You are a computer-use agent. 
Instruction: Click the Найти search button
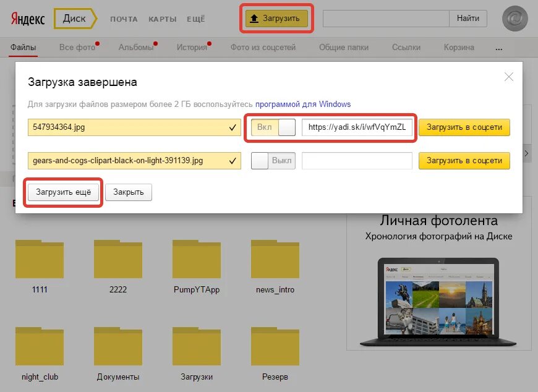coord(468,18)
